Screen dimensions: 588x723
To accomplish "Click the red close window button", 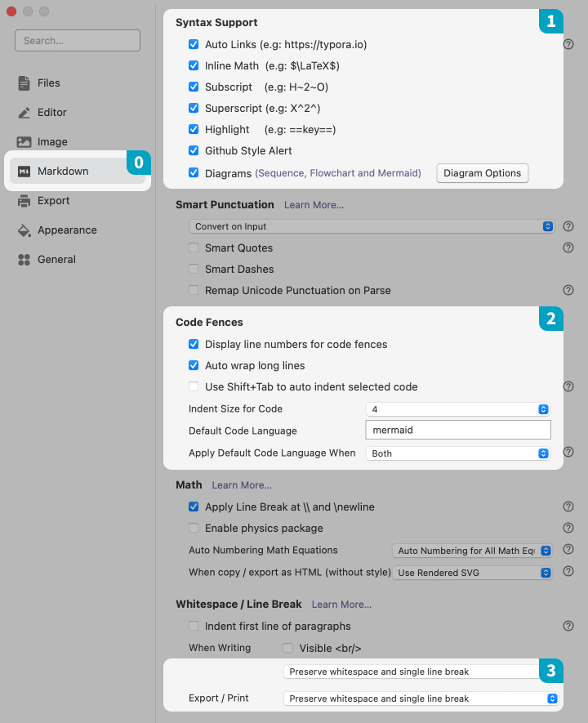I will coord(11,11).
